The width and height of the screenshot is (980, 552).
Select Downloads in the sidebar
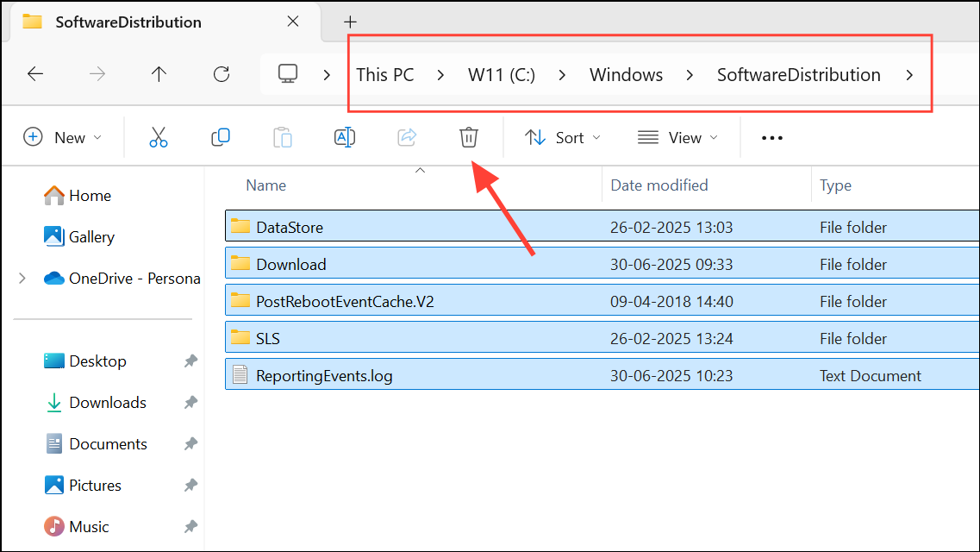point(107,402)
